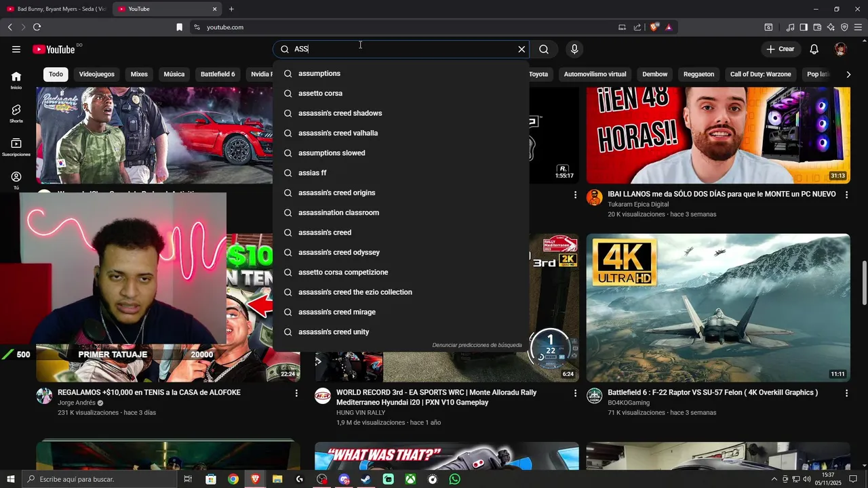The image size is (868, 488).
Task: Open Suscripciones in the sidebar
Action: (x=16, y=147)
